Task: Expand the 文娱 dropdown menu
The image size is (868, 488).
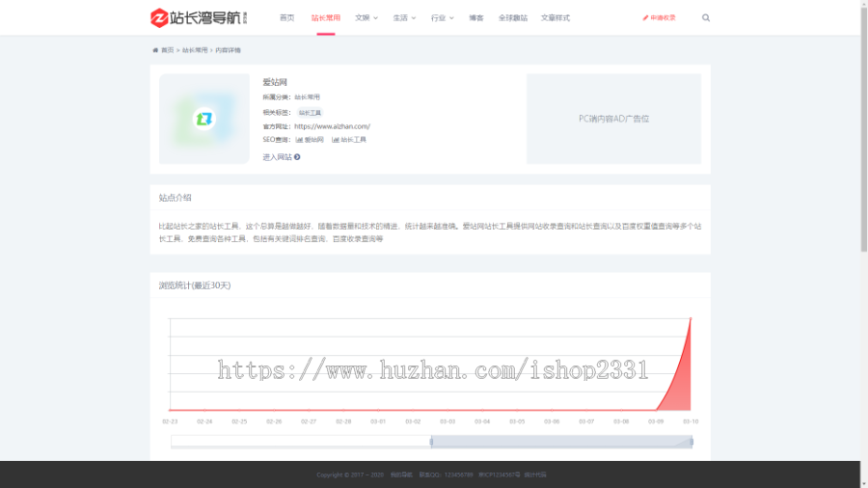Action: (x=366, y=17)
